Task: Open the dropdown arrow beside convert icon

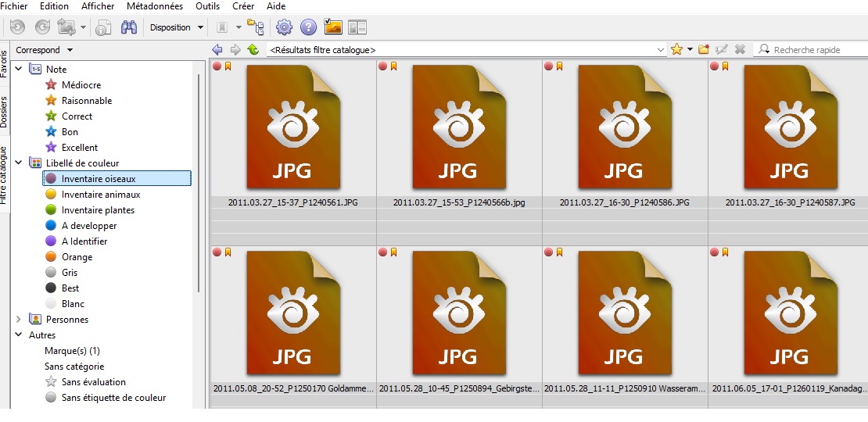Action: point(83,27)
